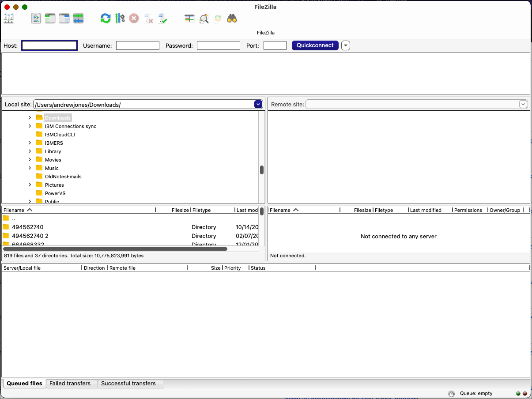The width and height of the screenshot is (532, 399).
Task: Click the Disconnect from server icon
Action: (148, 19)
